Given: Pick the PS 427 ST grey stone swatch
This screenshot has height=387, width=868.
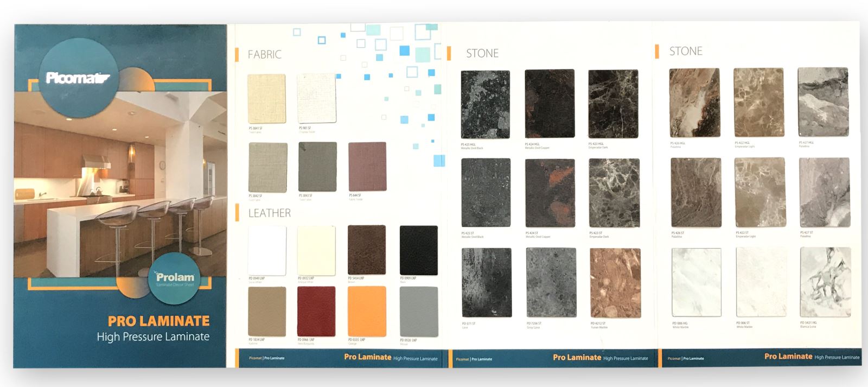Looking at the screenshot, I should click(x=825, y=192).
